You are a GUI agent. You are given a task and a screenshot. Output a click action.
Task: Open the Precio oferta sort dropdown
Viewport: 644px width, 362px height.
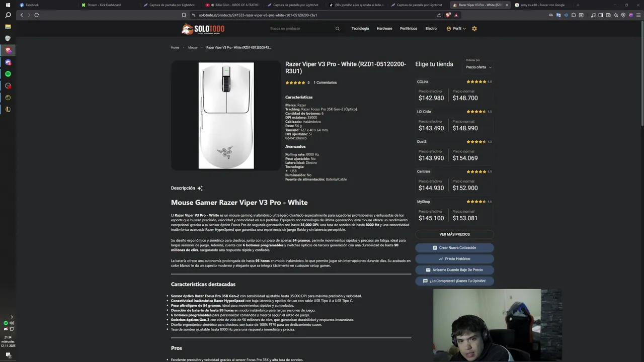point(478,67)
